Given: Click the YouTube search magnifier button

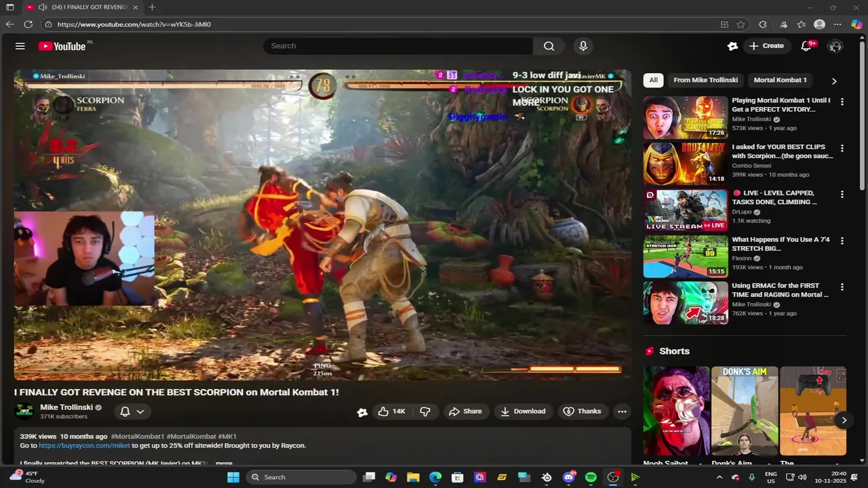Looking at the screenshot, I should tap(549, 46).
